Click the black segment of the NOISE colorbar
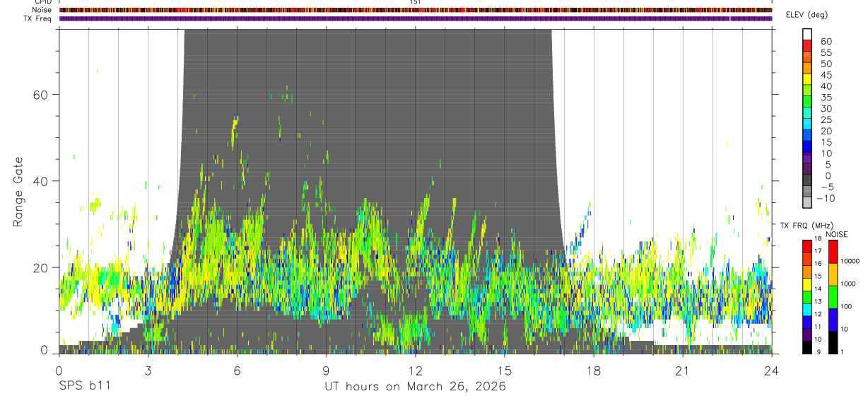Image resolution: width=868 pixels, height=401 pixels. click(833, 342)
